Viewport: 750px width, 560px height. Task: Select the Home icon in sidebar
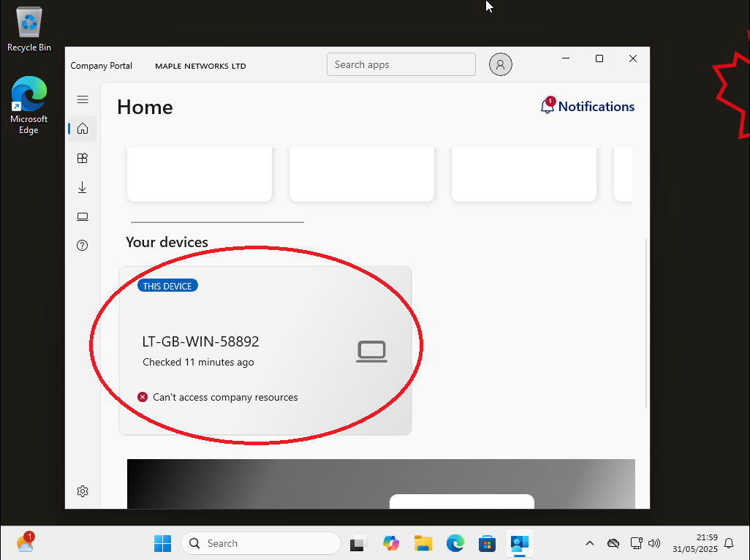(x=83, y=129)
